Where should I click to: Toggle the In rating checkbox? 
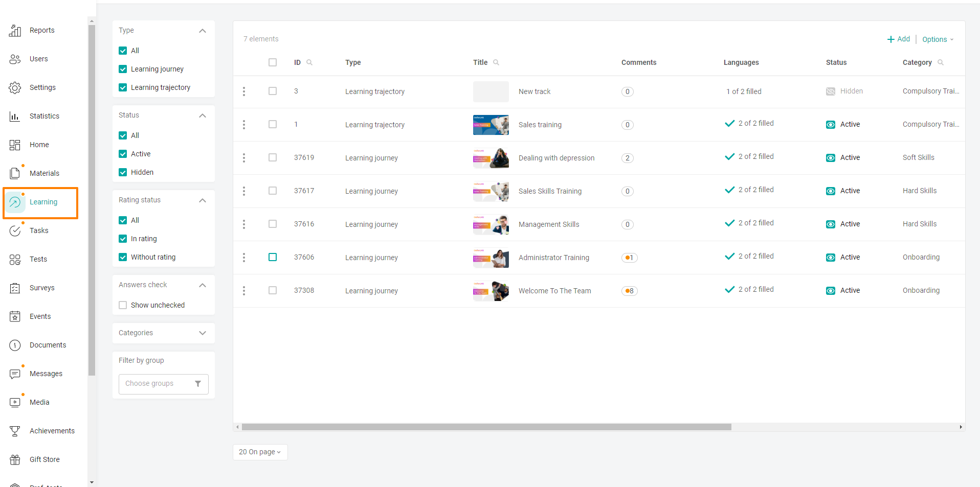123,239
